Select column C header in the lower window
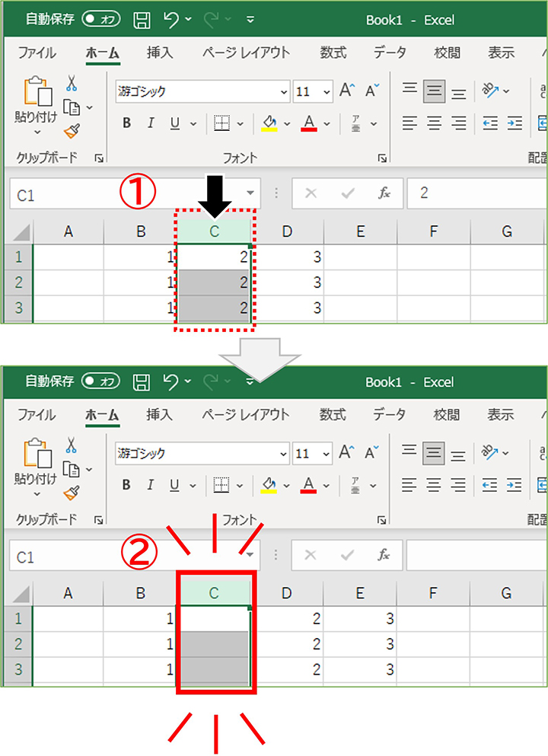Image resolution: width=548 pixels, height=756 pixels. coord(214,593)
